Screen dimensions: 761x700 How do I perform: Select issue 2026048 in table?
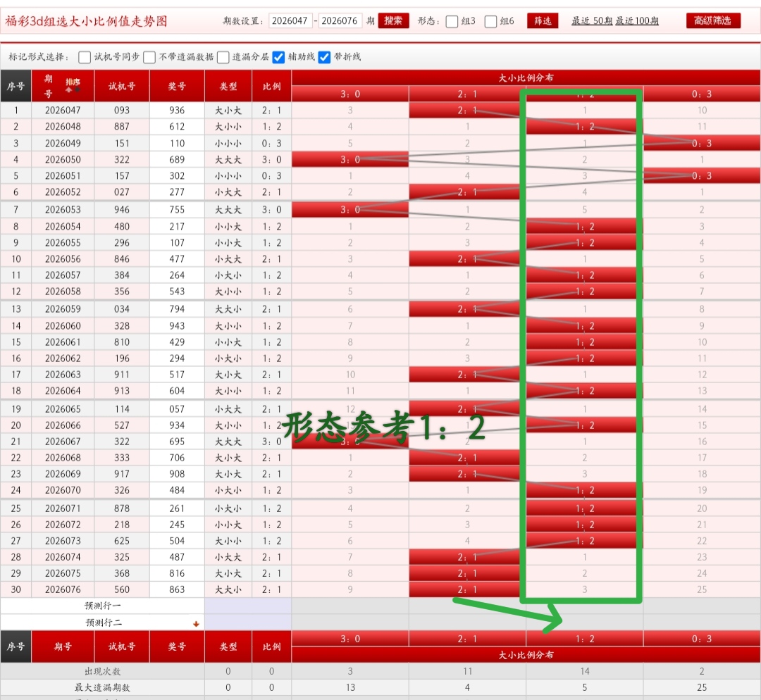point(63,127)
